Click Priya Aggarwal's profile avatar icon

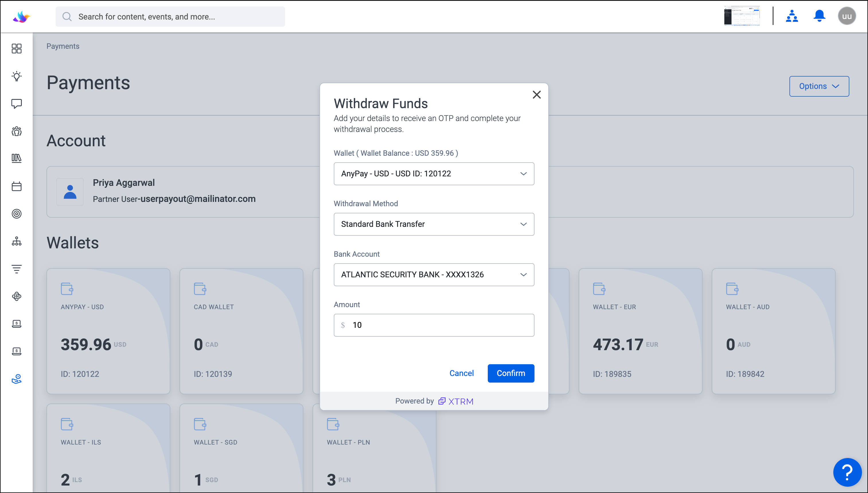click(70, 192)
